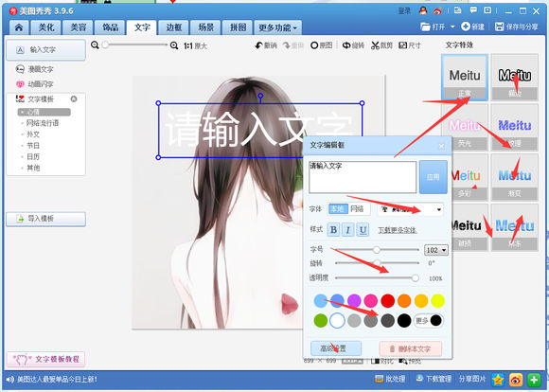Click the QQ Zone star icon
Image resolution: width=549 pixels, height=392 pixels.
(x=498, y=380)
